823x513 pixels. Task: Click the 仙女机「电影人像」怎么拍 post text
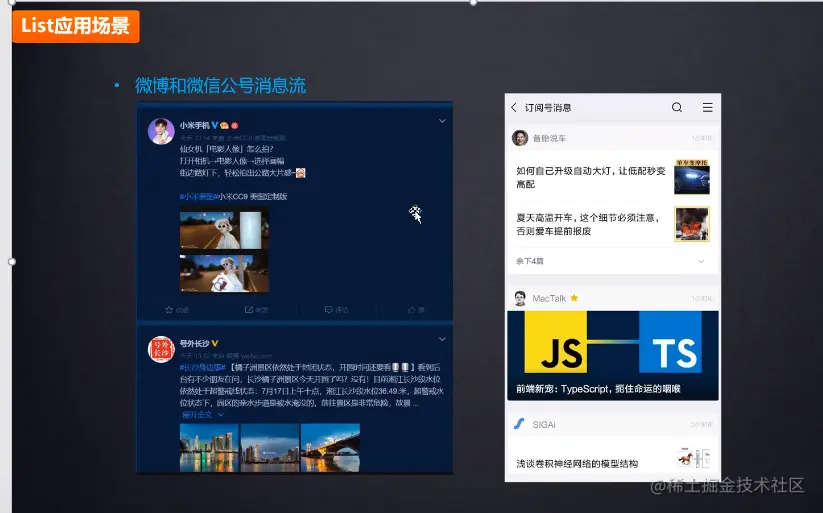tap(227, 149)
